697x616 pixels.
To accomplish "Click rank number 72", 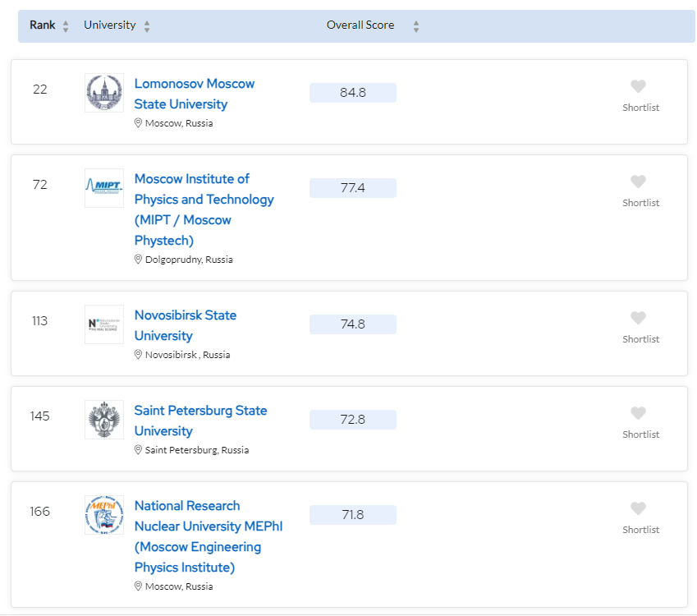I will tap(40, 185).
